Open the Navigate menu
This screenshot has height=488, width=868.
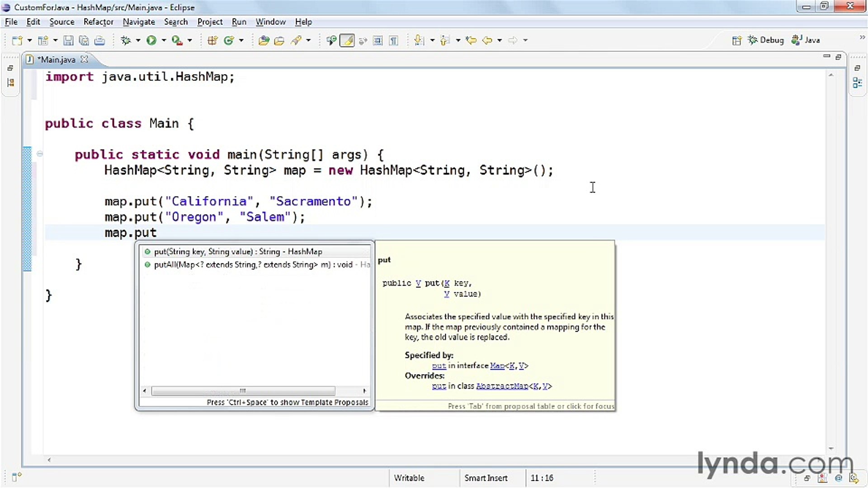[139, 21]
